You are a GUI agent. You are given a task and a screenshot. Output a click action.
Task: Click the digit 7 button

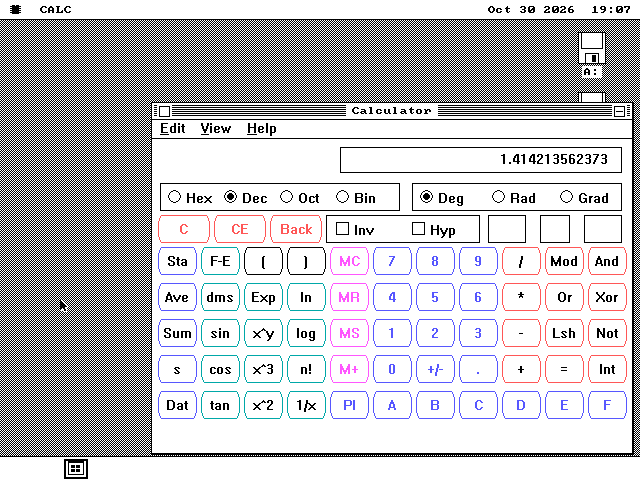392,261
